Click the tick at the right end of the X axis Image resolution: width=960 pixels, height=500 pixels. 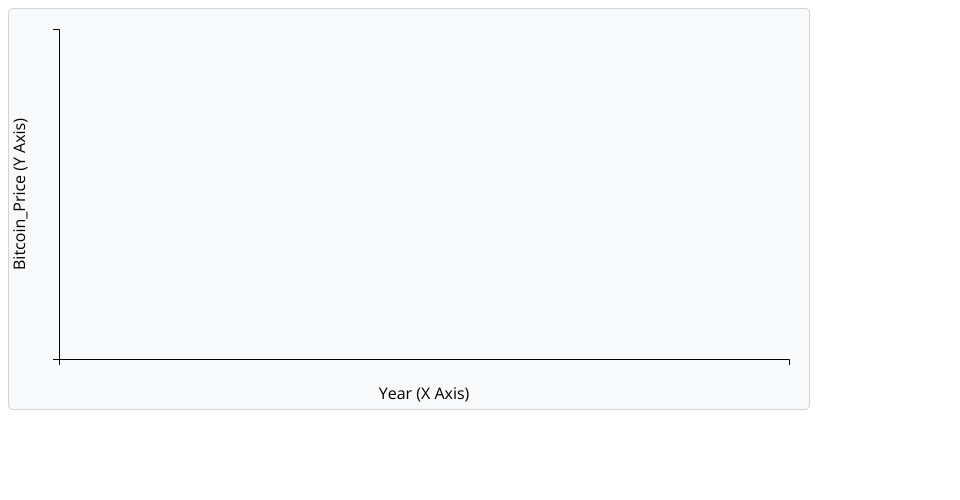coord(789,361)
